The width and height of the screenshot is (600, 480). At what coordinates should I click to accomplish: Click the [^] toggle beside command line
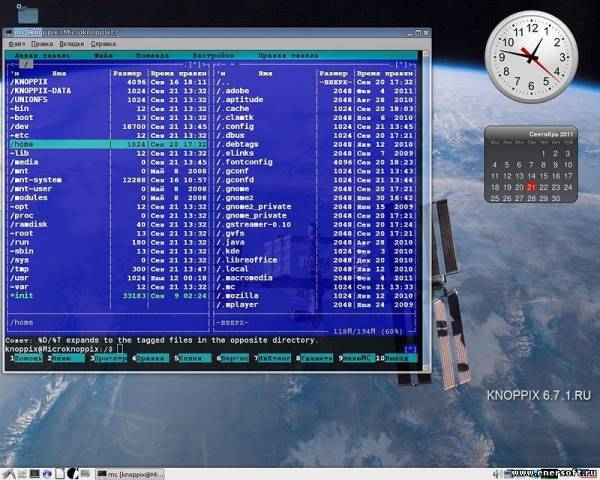tap(410, 349)
